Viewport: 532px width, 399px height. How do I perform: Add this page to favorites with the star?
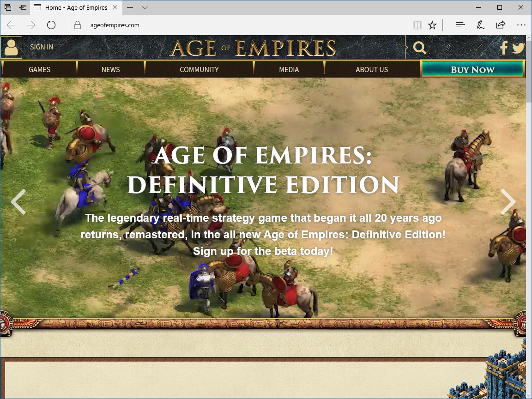432,25
